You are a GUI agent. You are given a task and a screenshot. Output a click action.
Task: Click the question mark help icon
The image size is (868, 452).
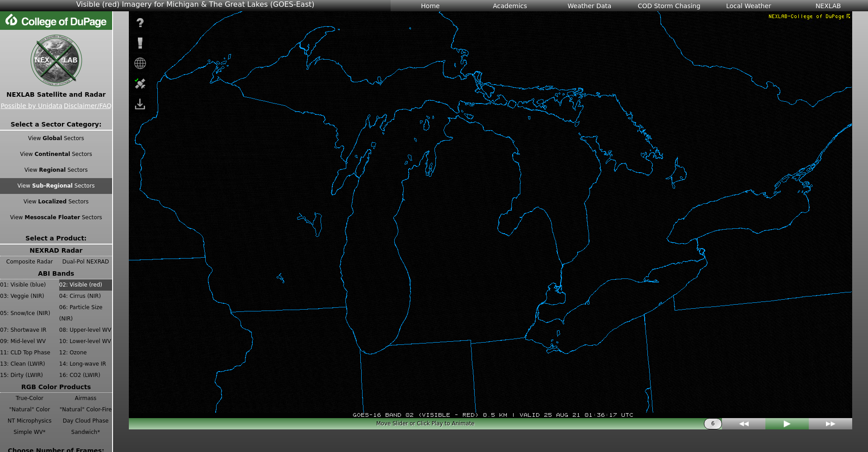(140, 23)
